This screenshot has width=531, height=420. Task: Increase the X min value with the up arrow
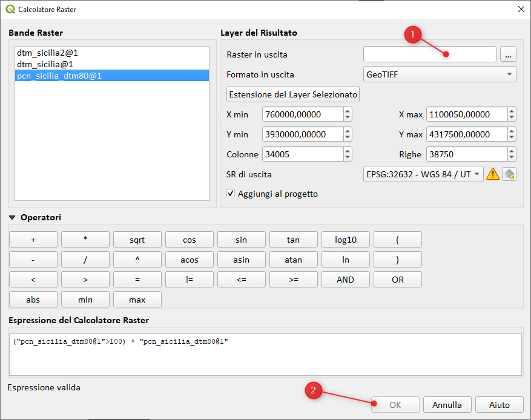click(x=348, y=111)
